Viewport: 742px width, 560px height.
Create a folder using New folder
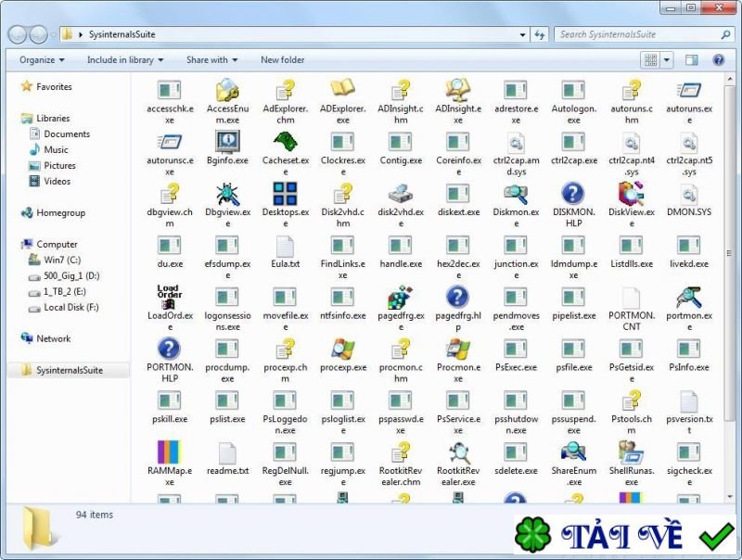(x=282, y=59)
